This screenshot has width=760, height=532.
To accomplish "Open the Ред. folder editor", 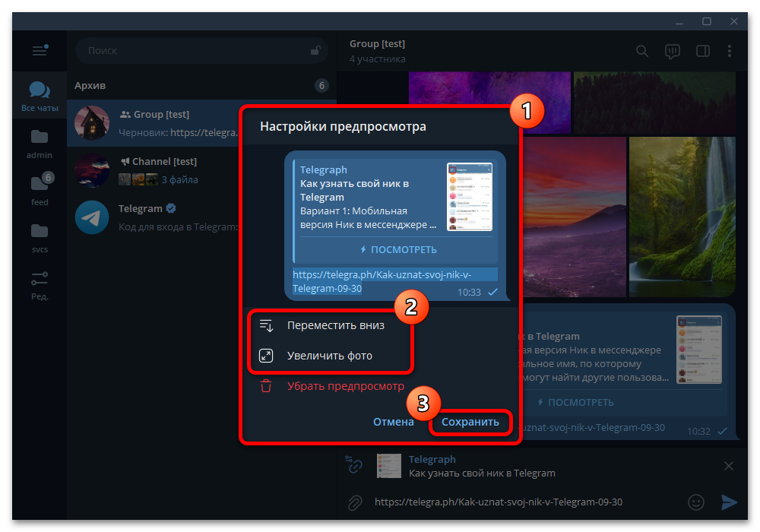I will (40, 285).
